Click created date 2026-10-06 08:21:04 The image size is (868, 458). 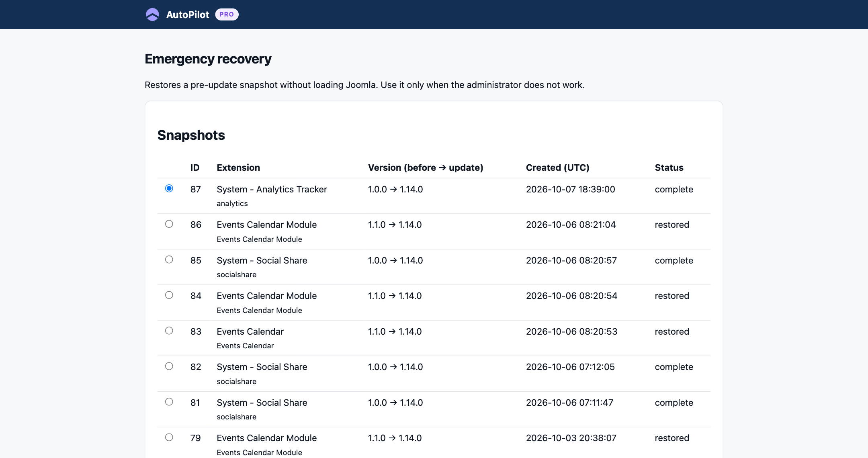click(571, 225)
